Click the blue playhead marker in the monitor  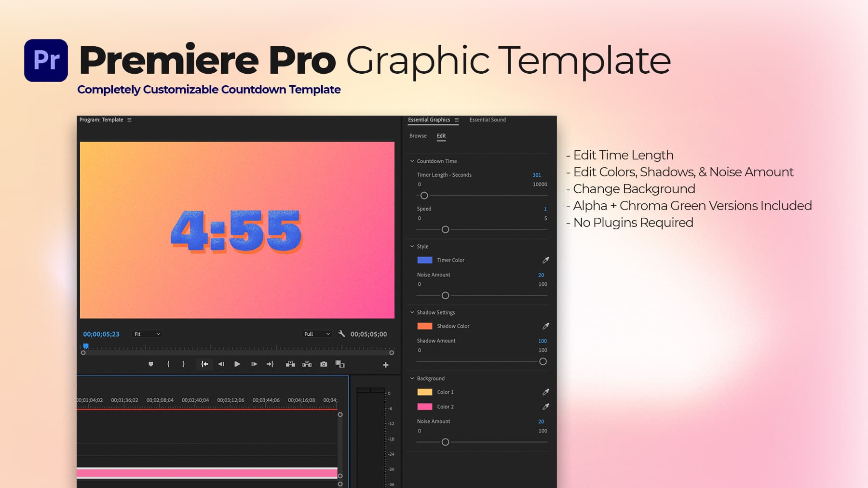tap(86, 346)
